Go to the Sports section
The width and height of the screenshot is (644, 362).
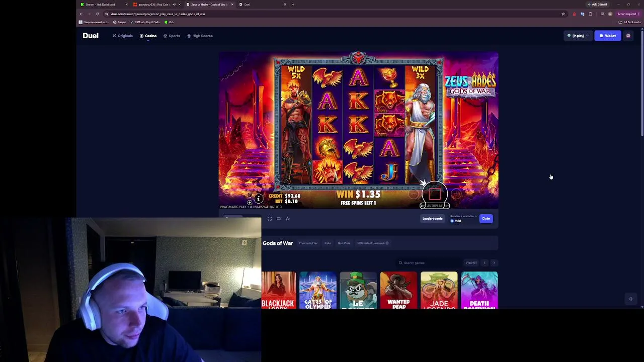point(172,36)
